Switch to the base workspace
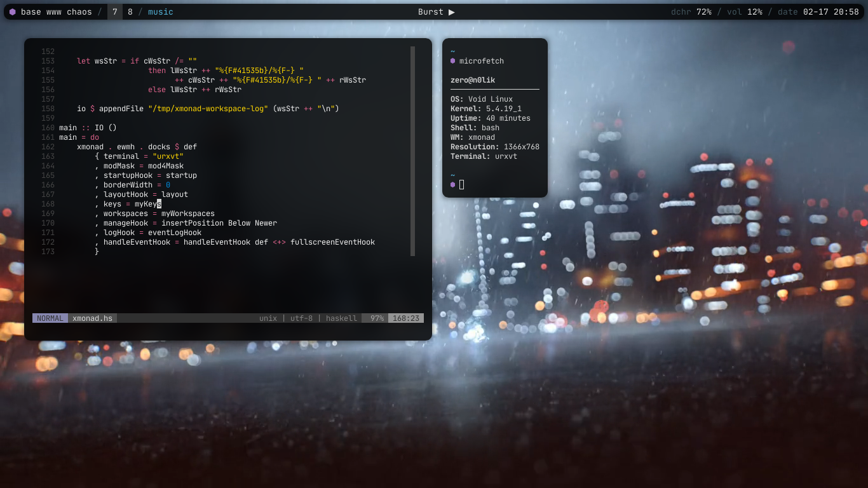 (x=31, y=12)
